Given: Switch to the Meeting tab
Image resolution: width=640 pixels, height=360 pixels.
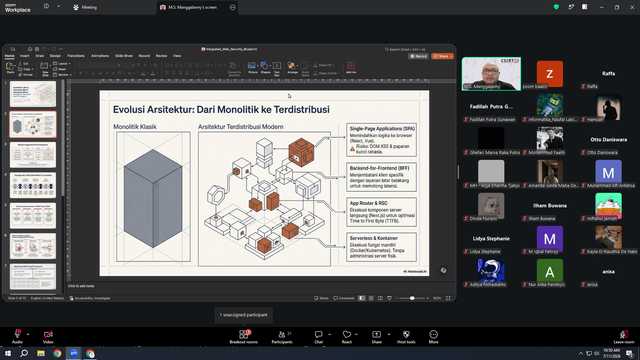Looking at the screenshot, I should pos(85,7).
